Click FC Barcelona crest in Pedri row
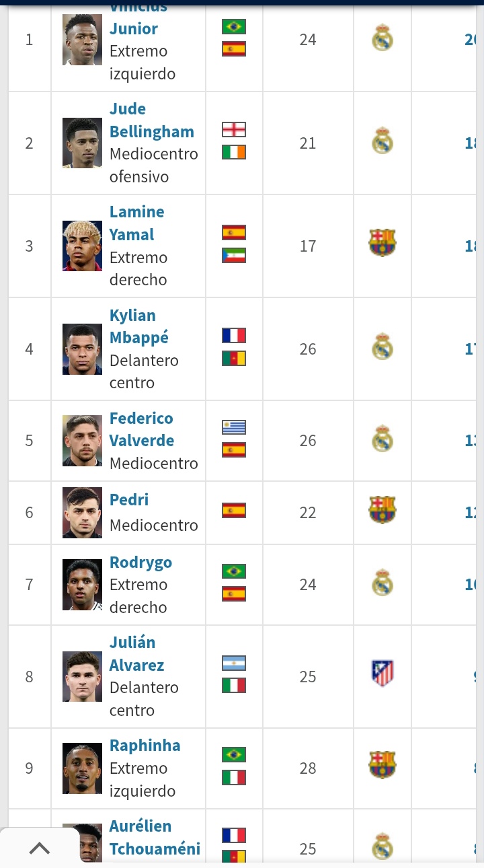 tap(382, 510)
